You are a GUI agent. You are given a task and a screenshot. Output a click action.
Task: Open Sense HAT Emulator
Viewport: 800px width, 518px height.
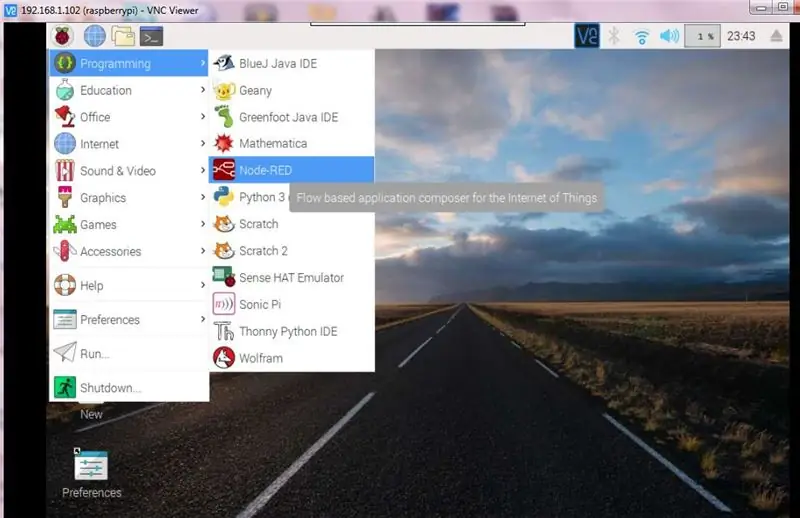(x=291, y=277)
